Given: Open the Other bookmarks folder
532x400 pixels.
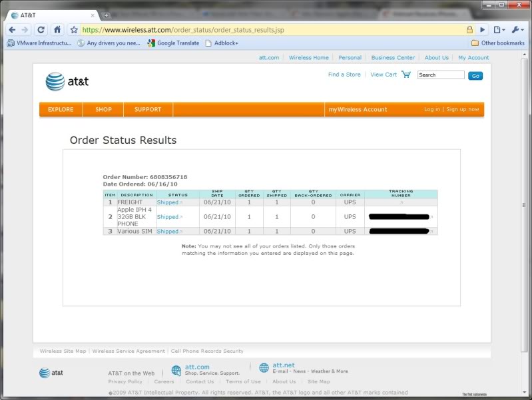Looking at the screenshot, I should click(498, 43).
